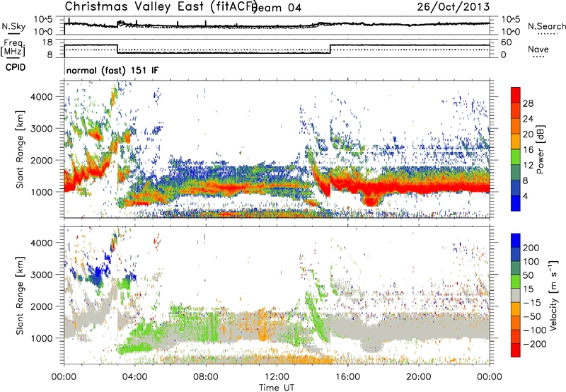Click the '200' value on Velocity colorbar

[x=531, y=248]
